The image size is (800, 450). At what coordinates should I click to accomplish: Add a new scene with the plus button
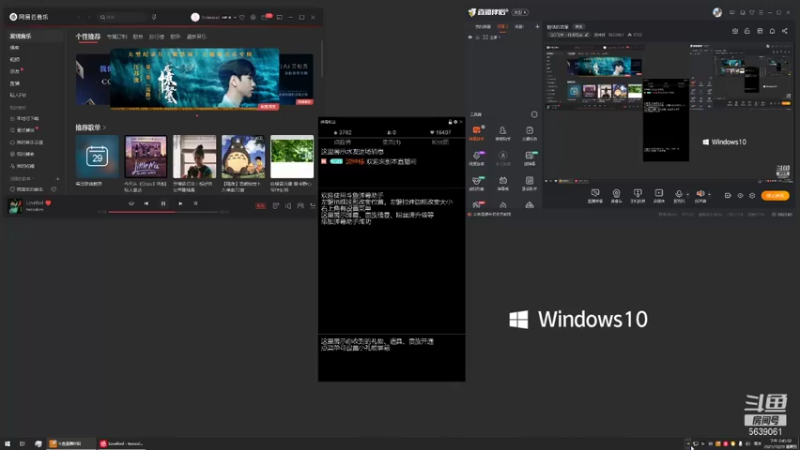pos(537,27)
